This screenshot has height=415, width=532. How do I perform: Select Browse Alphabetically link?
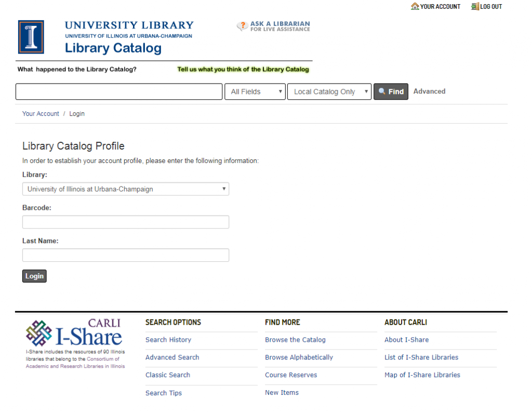pyautogui.click(x=299, y=357)
